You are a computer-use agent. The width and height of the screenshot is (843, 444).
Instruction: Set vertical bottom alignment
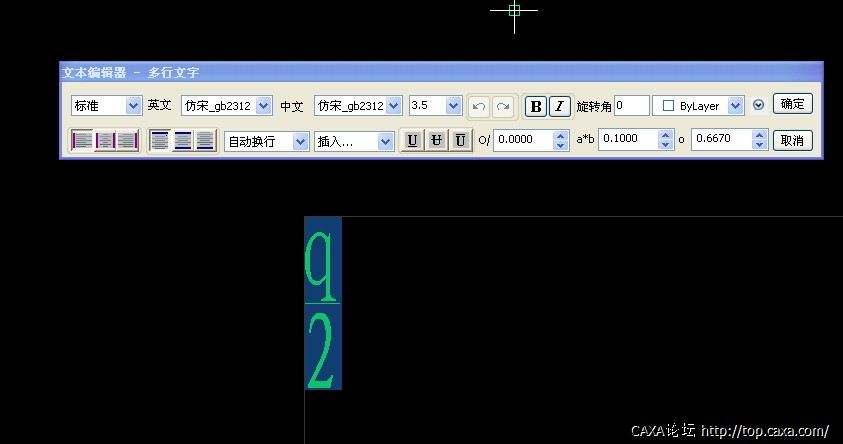205,141
